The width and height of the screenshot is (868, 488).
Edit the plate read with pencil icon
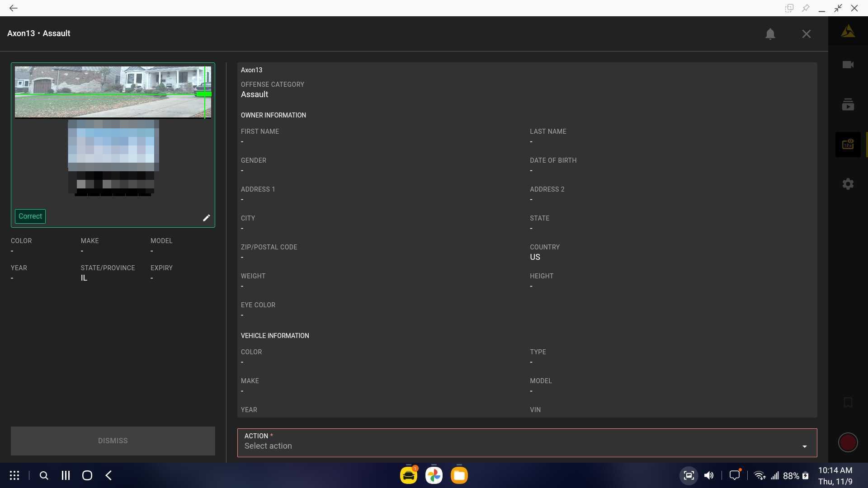(x=206, y=218)
